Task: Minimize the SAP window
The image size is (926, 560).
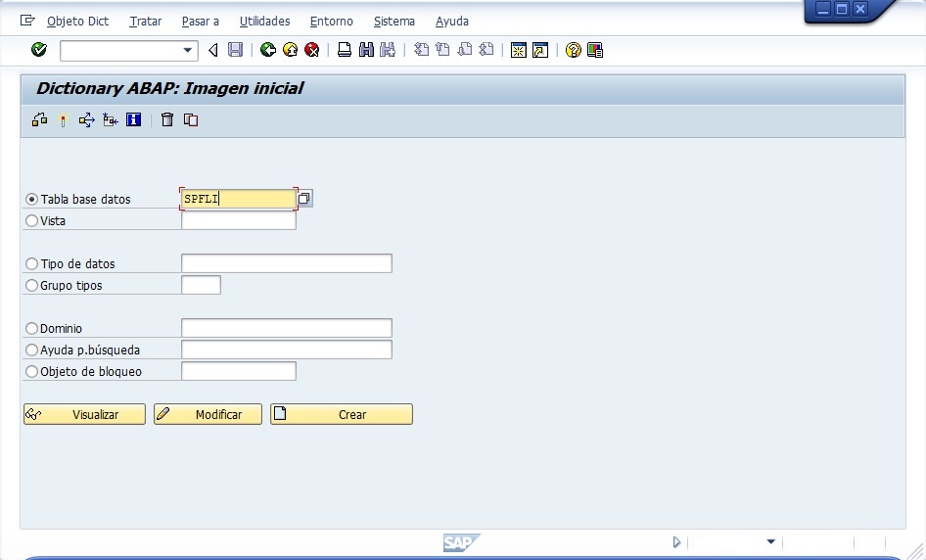Action: tap(823, 9)
